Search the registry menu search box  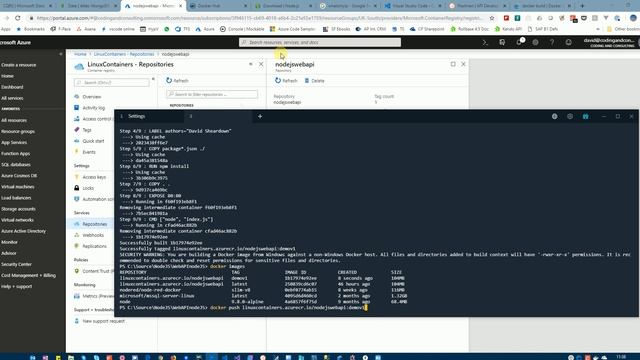point(112,82)
